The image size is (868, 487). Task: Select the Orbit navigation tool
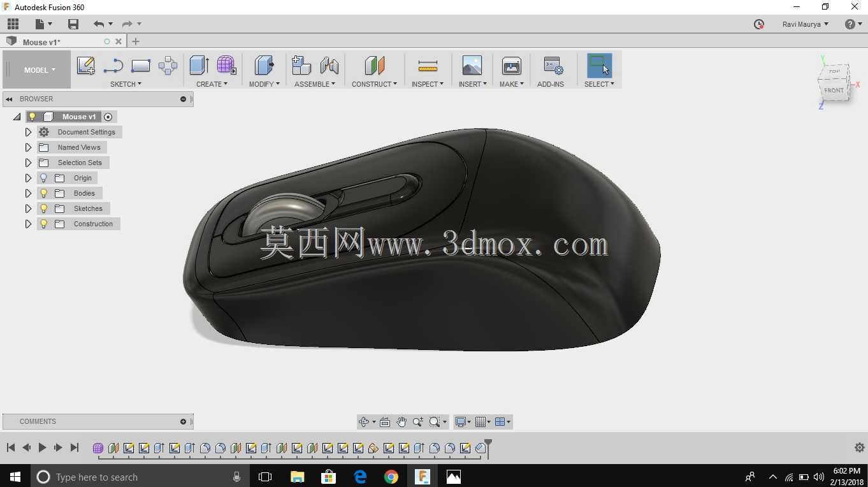(364, 422)
